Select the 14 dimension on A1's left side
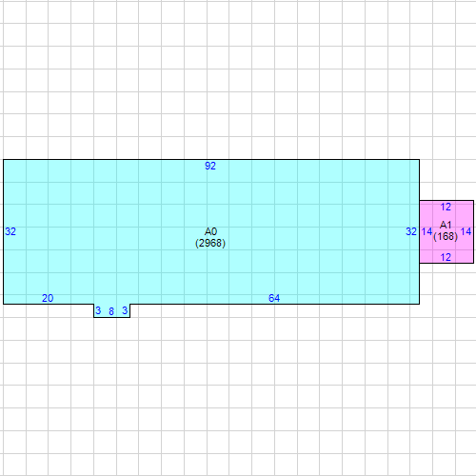Image resolution: width=476 pixels, height=476 pixels. pyautogui.click(x=426, y=231)
